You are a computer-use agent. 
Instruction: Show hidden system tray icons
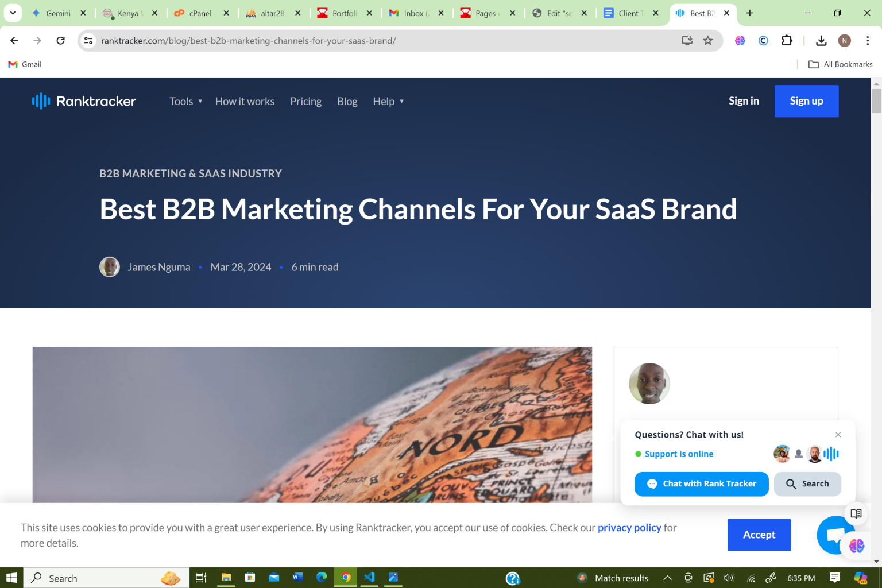[x=667, y=578]
